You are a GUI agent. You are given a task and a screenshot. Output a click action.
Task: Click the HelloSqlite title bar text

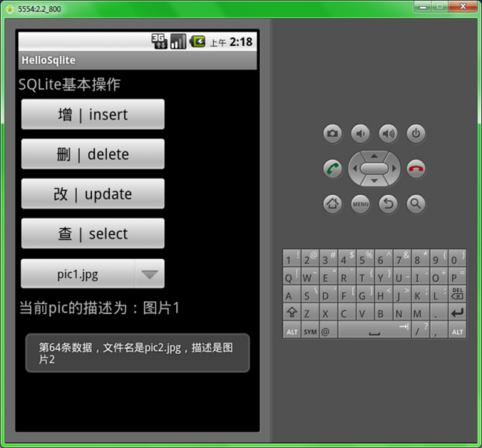48,60
